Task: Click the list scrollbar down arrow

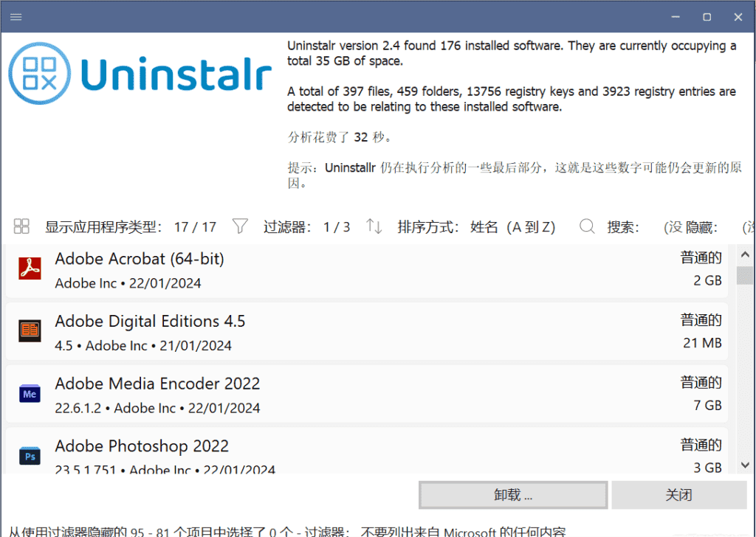Action: click(x=744, y=465)
